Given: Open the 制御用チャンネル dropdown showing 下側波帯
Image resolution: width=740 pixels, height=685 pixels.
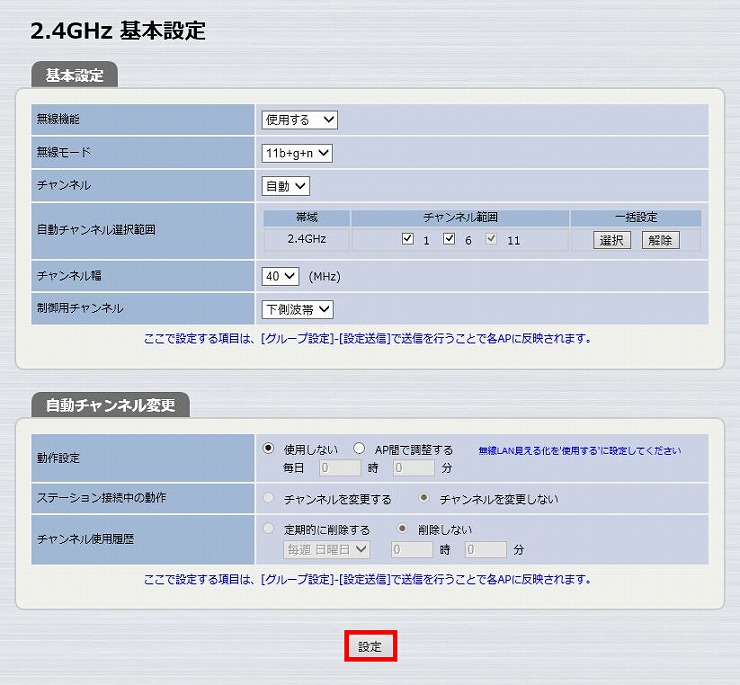Looking at the screenshot, I should 297,310.
